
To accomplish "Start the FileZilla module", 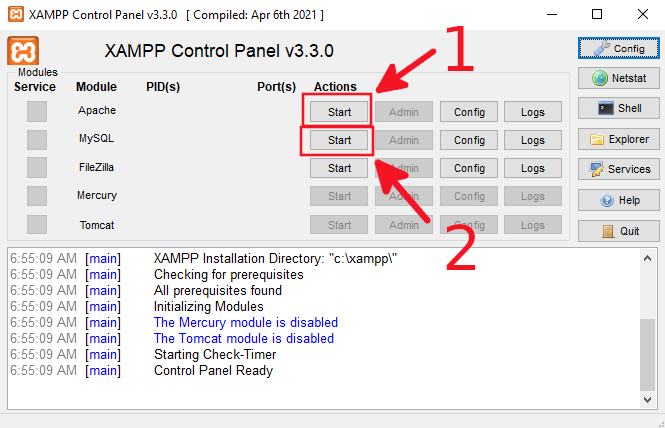I will tap(339, 168).
